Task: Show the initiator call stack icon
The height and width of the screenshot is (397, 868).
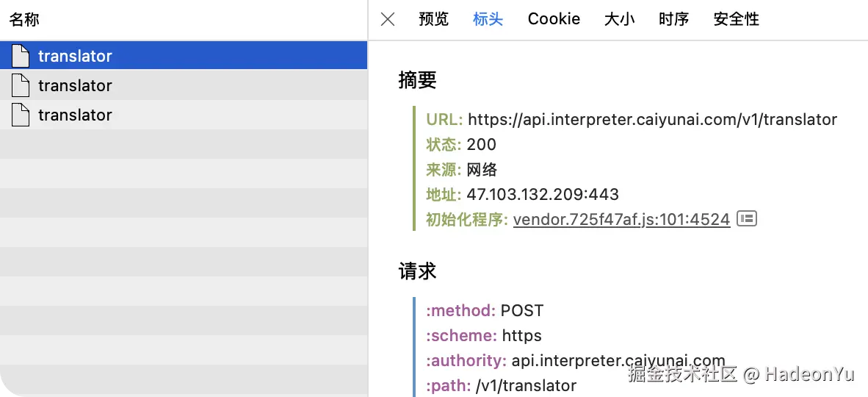Action: [747, 218]
